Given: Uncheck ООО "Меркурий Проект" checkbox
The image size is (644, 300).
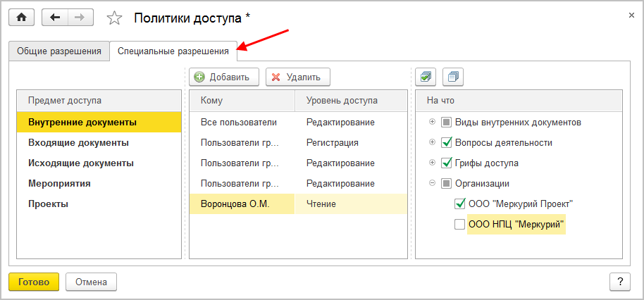Looking at the screenshot, I should [459, 204].
